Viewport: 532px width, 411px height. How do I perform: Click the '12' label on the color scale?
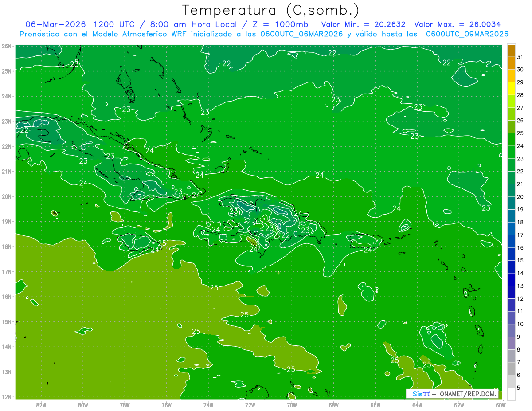point(520,298)
